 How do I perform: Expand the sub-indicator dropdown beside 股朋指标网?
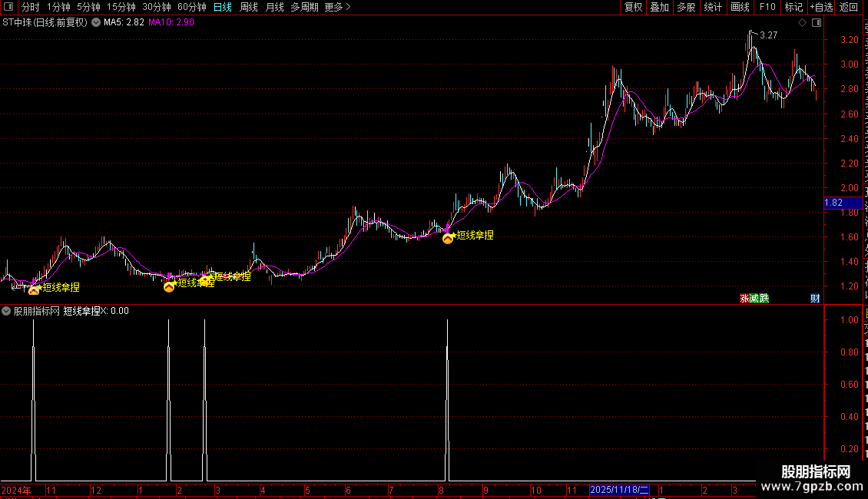coord(6,311)
